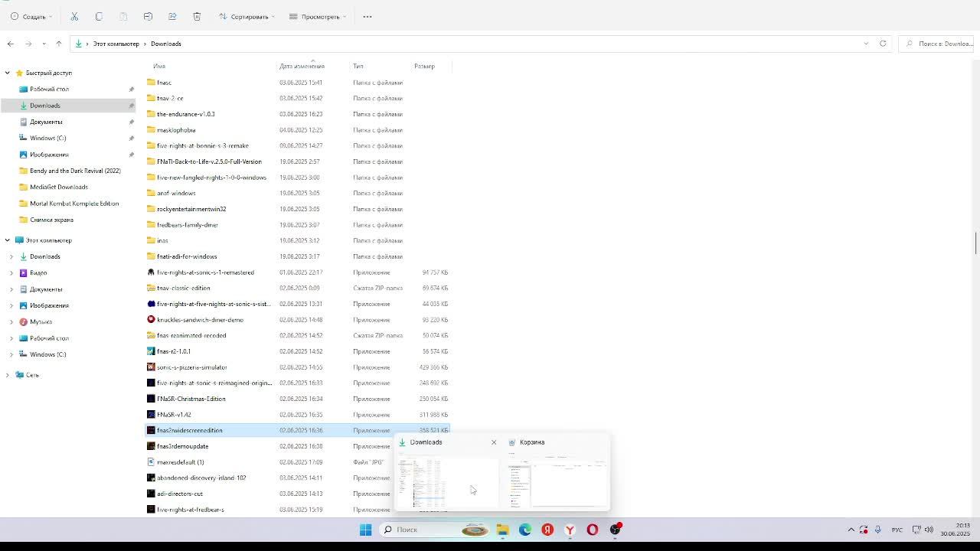Expand Музыка node in navigation tree

(11, 322)
